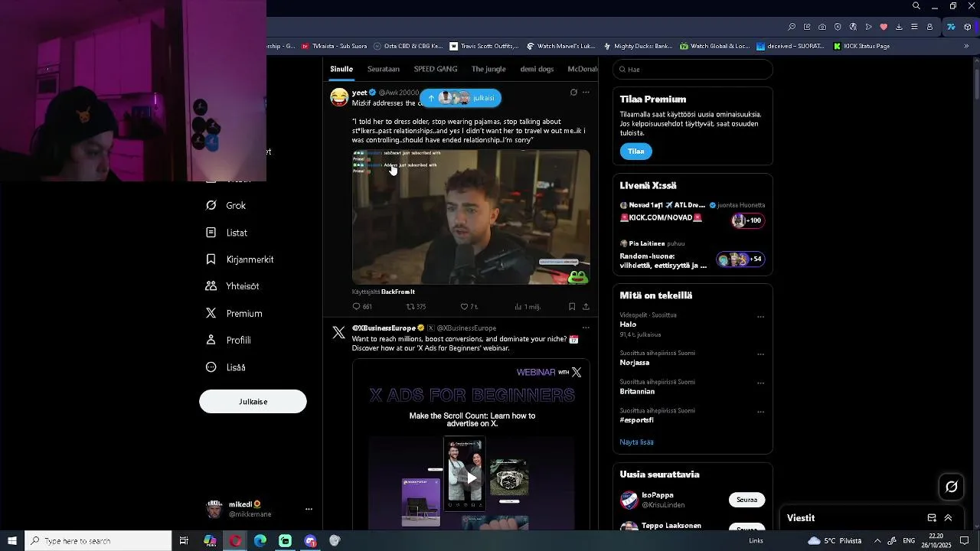Click the Tilaa subscribe button
Screen dimensions: 980x551
(636, 152)
